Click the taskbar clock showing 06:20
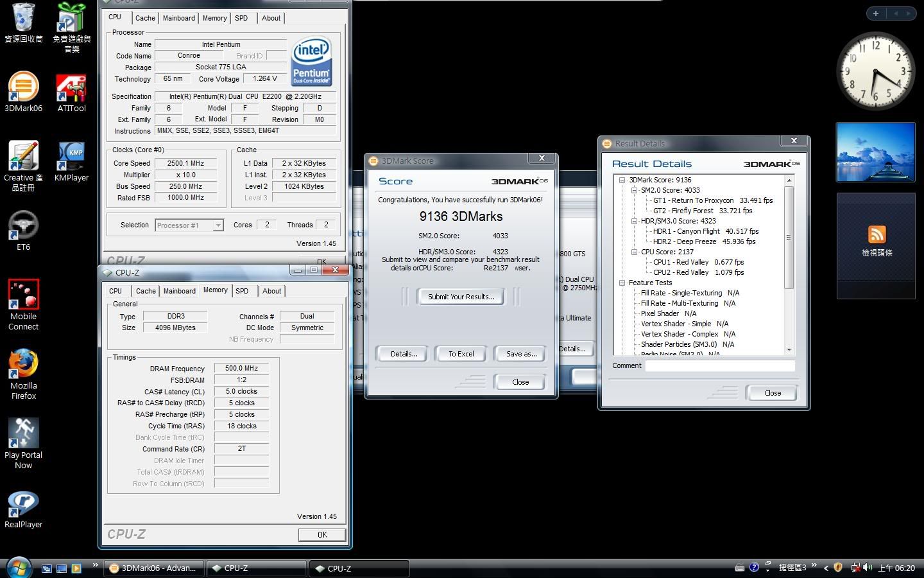The width and height of the screenshot is (924, 578). [896, 568]
